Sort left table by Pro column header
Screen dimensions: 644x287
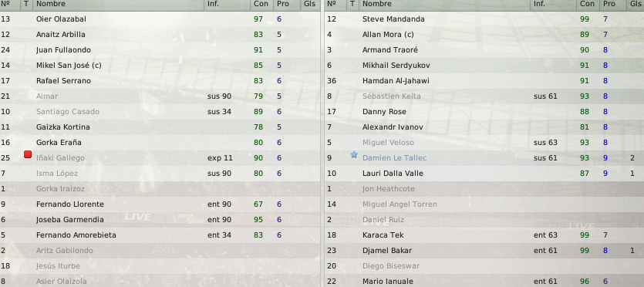coord(283,4)
